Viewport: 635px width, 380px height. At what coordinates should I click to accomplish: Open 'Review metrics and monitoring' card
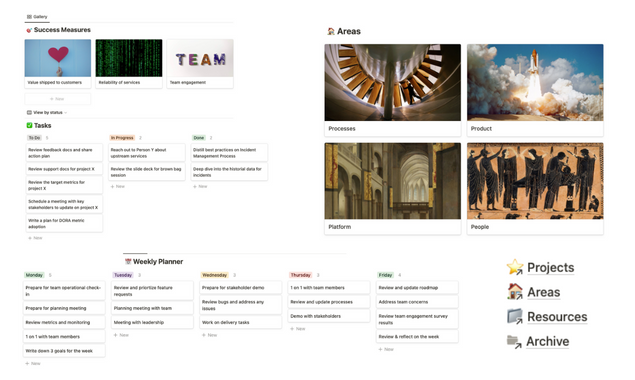(64, 322)
